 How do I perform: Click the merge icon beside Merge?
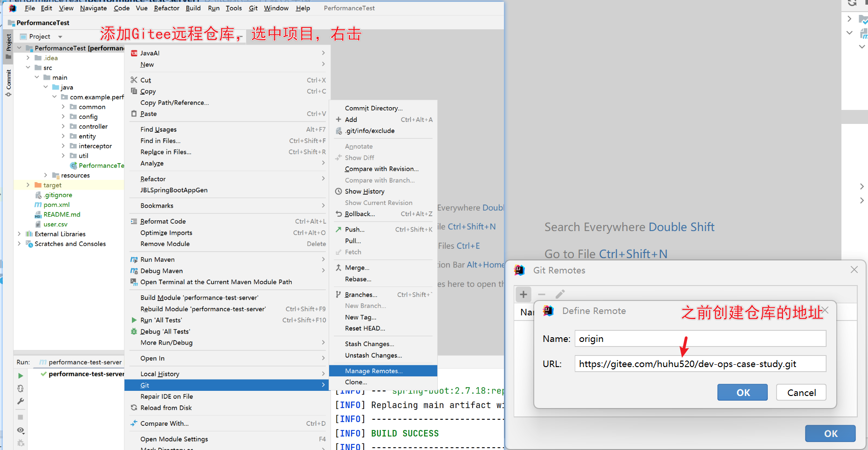(338, 267)
